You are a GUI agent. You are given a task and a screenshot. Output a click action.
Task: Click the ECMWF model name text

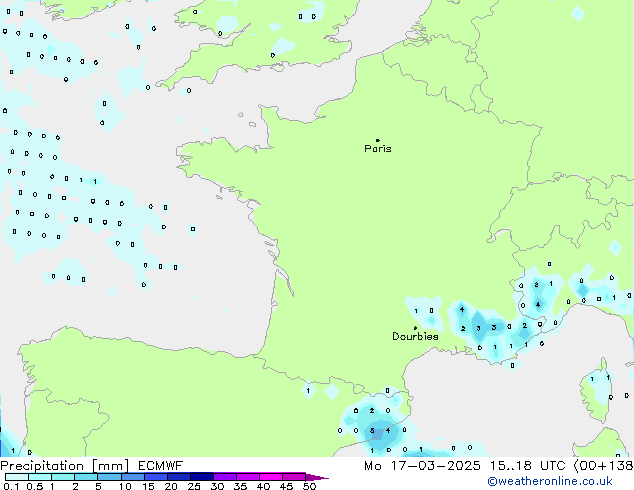point(161,466)
